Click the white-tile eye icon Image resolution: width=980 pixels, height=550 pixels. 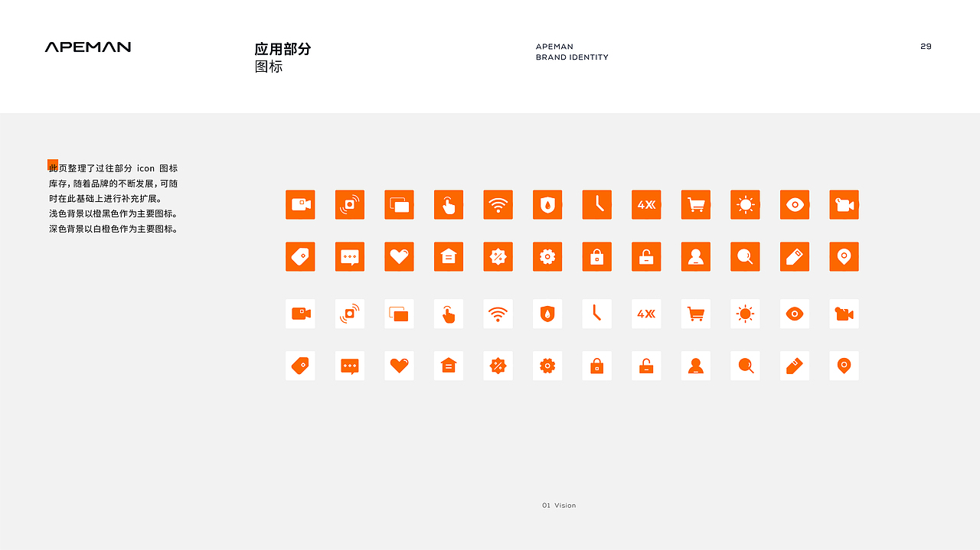pos(795,314)
